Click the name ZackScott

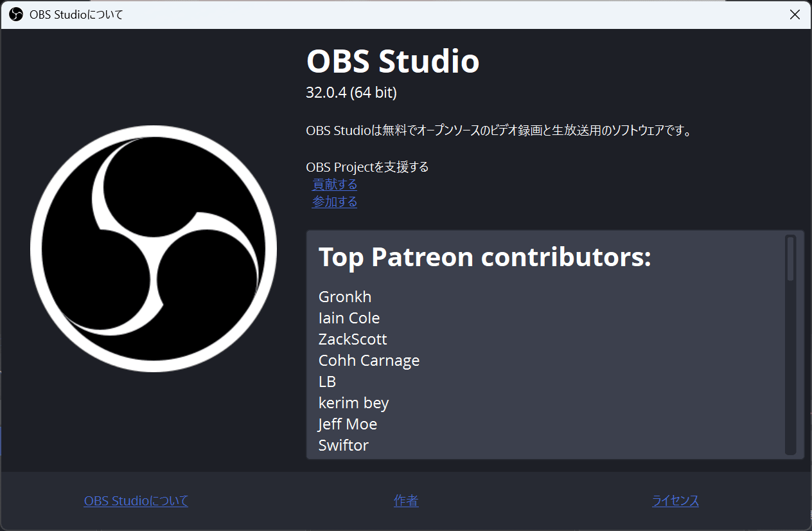tap(353, 339)
